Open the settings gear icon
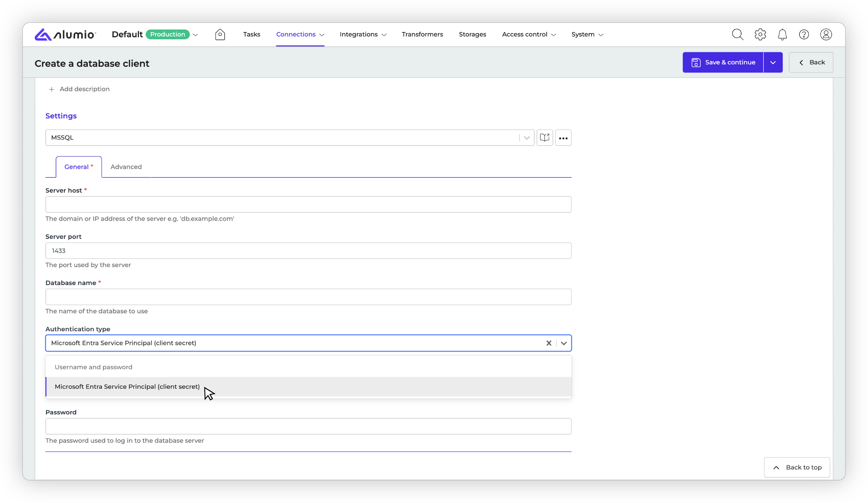The height and width of the screenshot is (503, 868). coord(760,34)
